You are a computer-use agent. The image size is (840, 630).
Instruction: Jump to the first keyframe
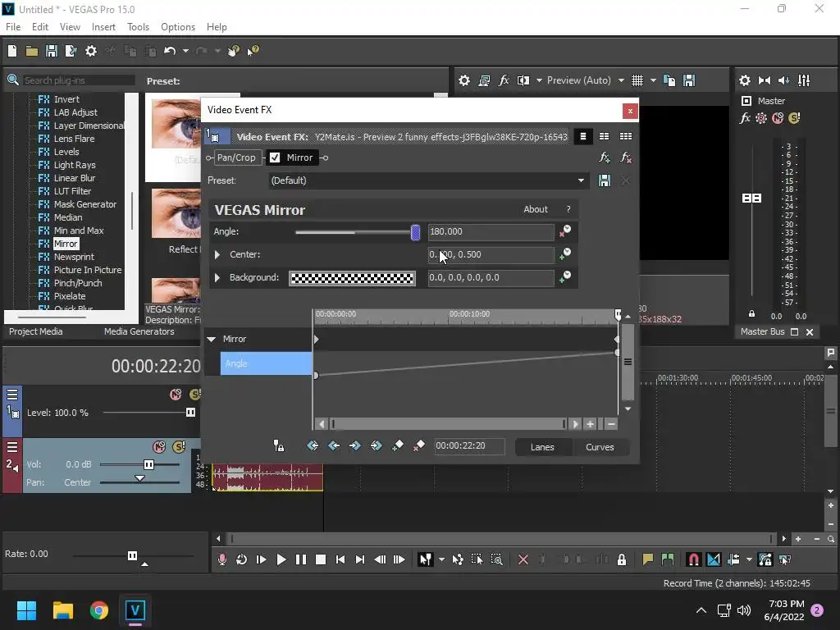(x=313, y=445)
